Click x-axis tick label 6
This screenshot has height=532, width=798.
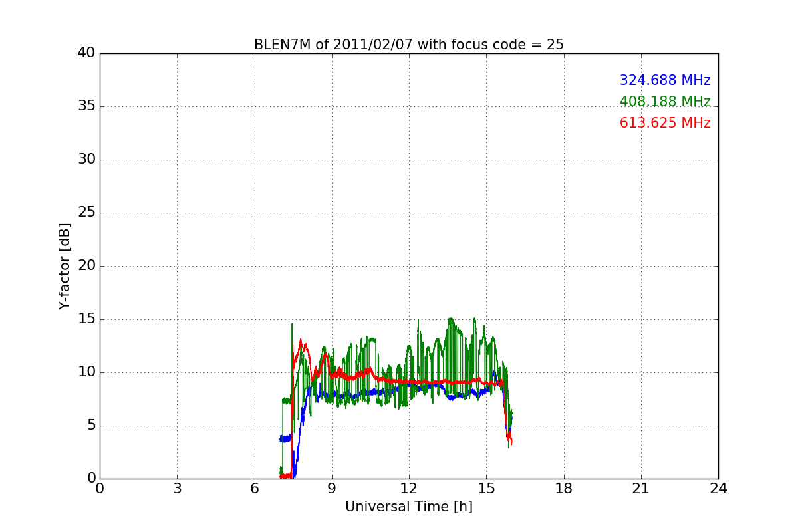[x=255, y=489]
